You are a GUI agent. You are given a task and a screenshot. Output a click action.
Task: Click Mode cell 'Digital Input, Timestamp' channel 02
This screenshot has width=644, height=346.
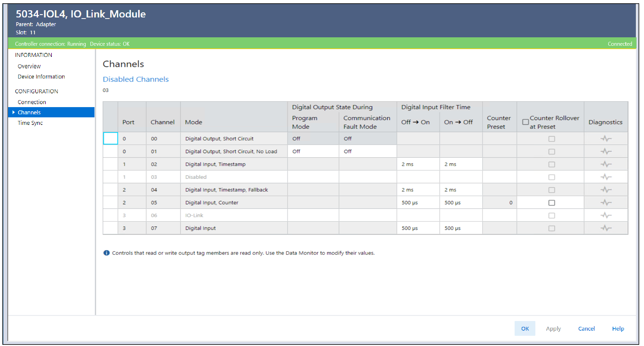coord(234,164)
